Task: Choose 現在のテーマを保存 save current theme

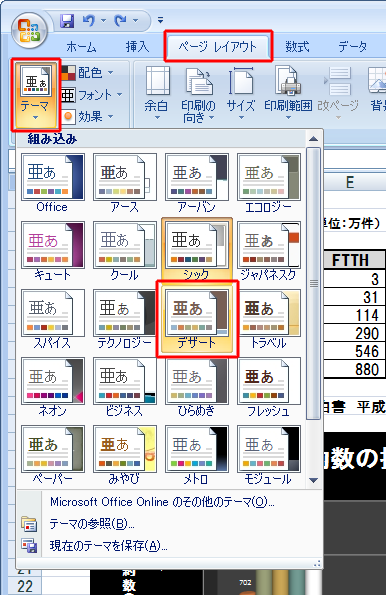Action: pyautogui.click(x=109, y=546)
